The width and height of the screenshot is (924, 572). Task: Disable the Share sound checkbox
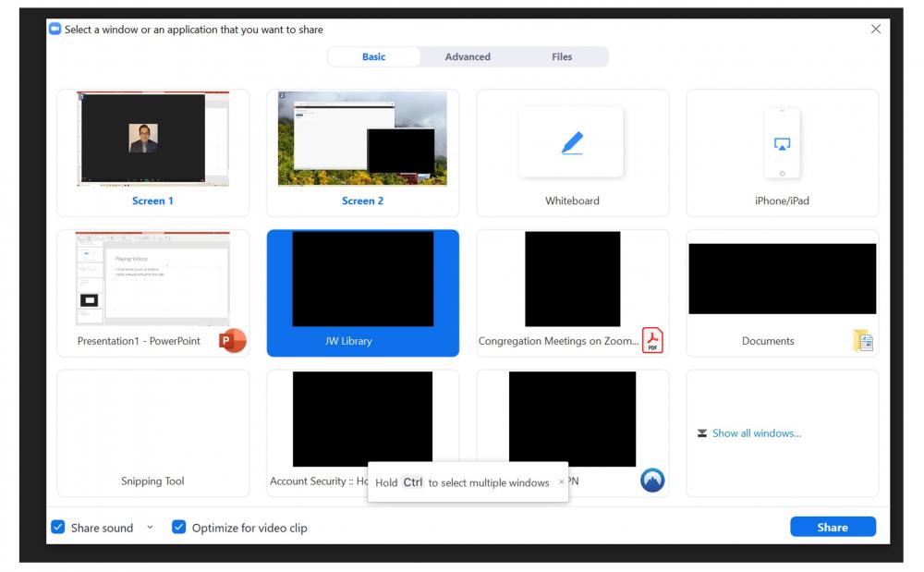tap(58, 528)
